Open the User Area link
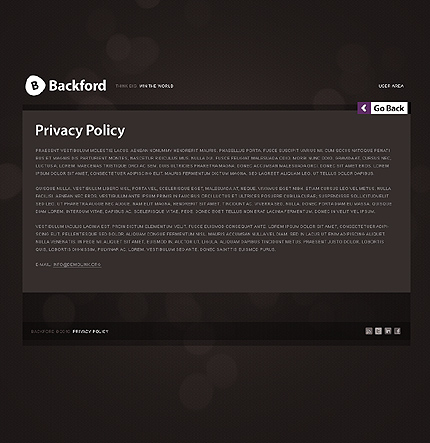 pyautogui.click(x=391, y=86)
